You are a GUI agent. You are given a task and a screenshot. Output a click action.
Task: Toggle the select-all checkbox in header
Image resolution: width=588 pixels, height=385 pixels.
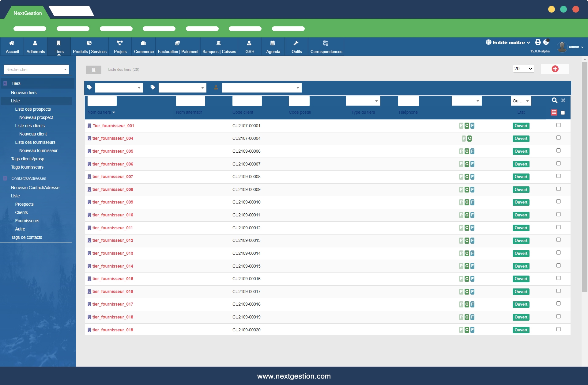click(x=563, y=113)
